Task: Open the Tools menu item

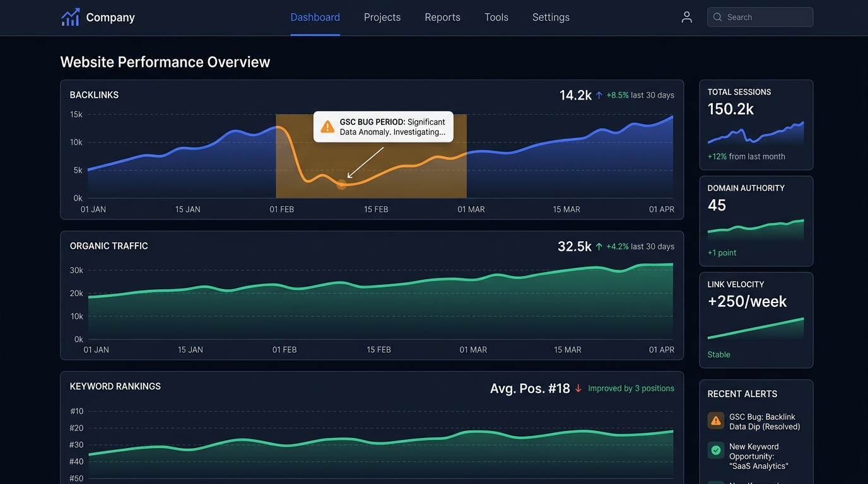Action: [496, 17]
